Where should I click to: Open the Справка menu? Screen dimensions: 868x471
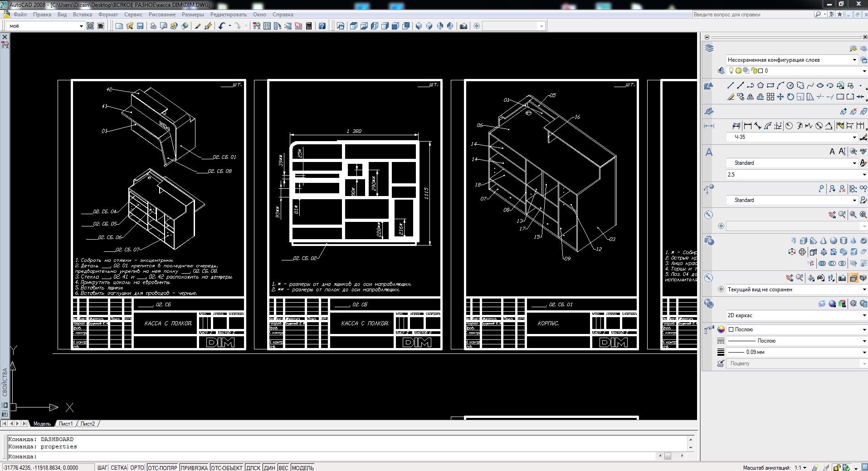tap(283, 15)
